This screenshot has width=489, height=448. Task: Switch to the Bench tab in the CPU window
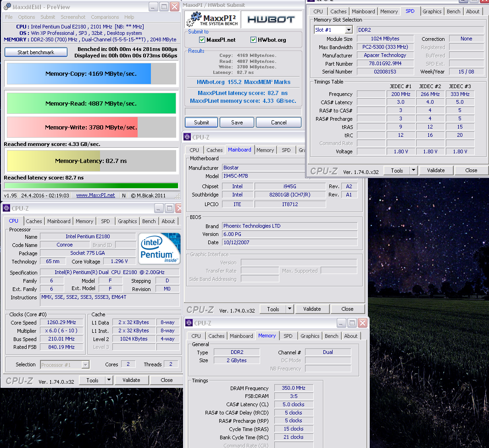click(149, 221)
